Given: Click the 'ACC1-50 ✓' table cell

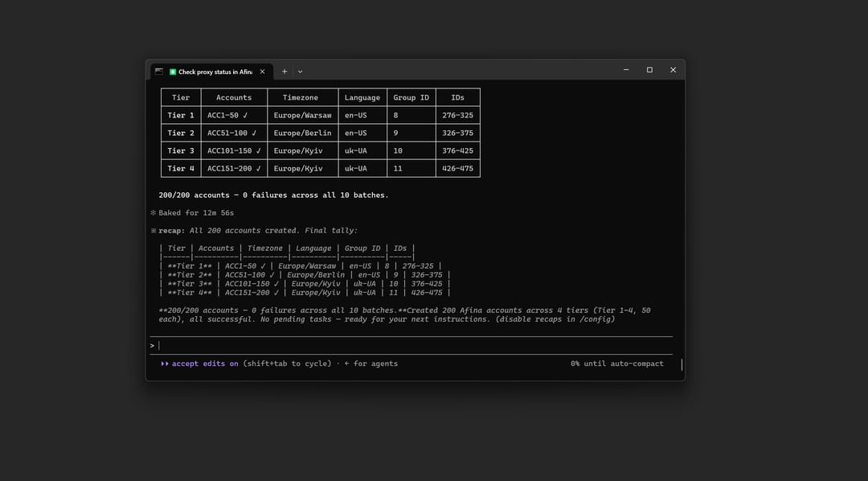Looking at the screenshot, I should click(234, 115).
